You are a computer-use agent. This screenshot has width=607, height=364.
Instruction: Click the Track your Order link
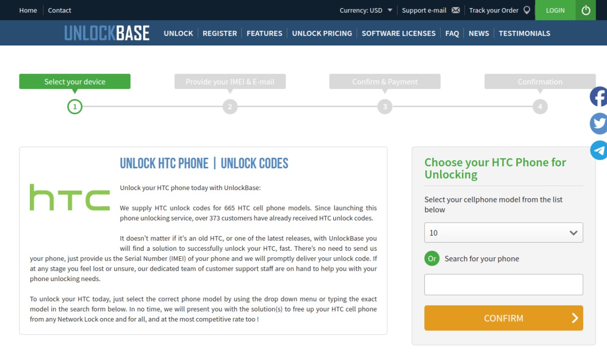point(494,10)
